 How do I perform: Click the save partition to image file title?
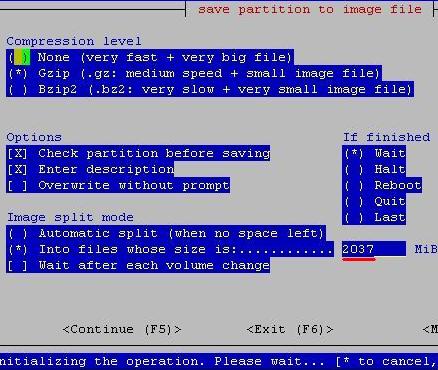pos(310,9)
